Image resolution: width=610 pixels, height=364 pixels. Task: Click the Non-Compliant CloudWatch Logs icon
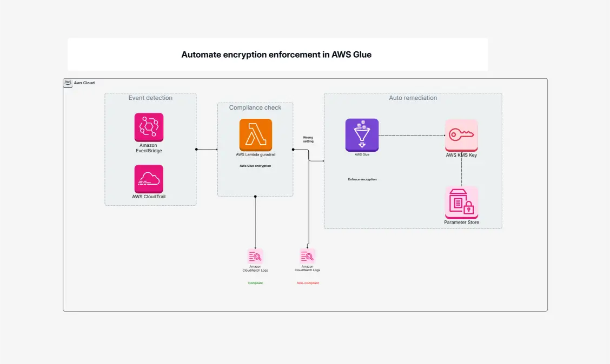[x=307, y=257]
